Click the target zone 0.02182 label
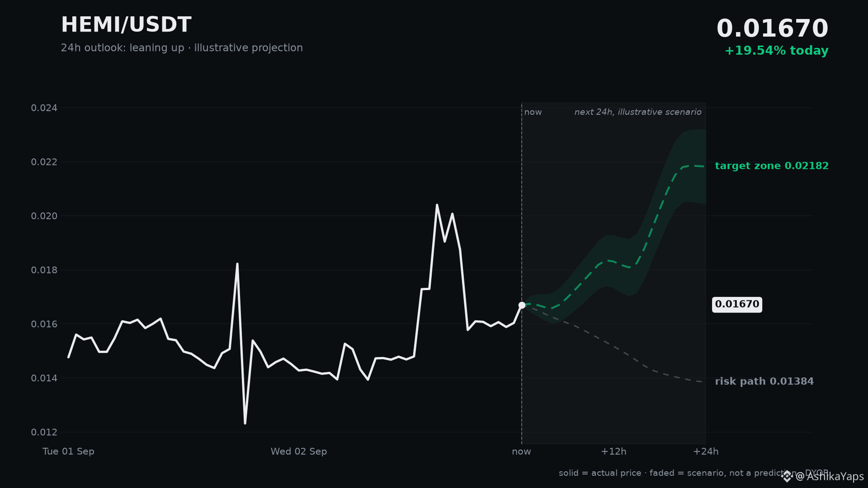Screen dimensions: 868x488 point(772,166)
